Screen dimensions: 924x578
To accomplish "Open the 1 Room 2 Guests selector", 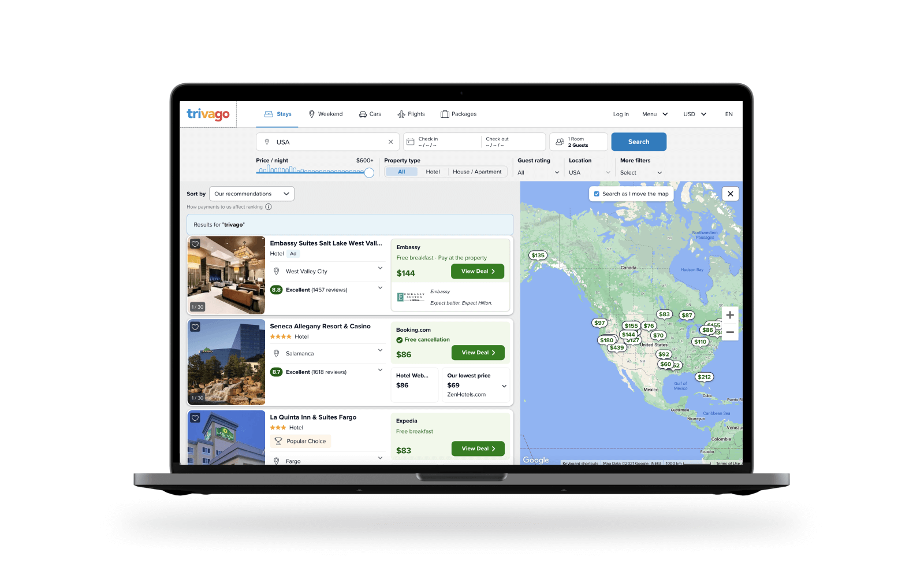I will (578, 142).
